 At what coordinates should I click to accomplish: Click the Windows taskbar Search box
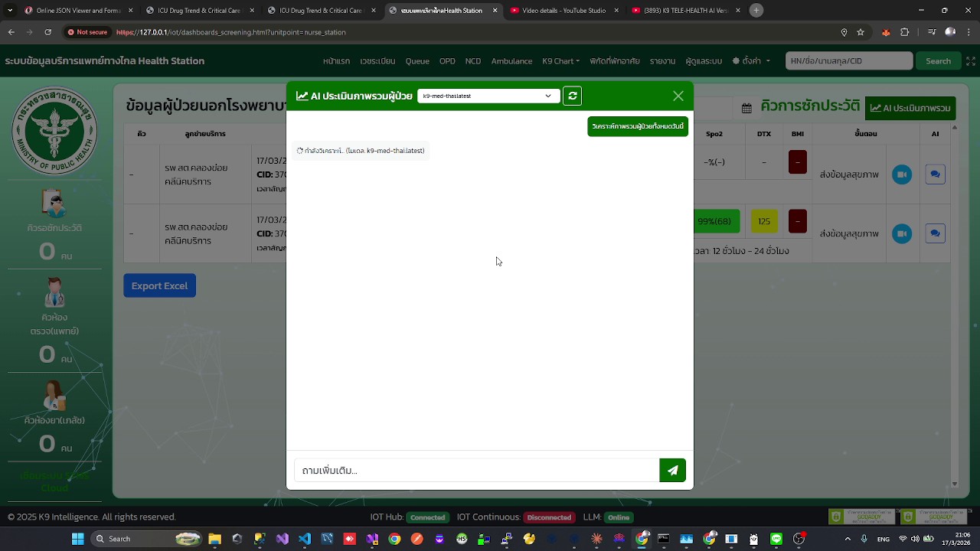[x=145, y=539]
